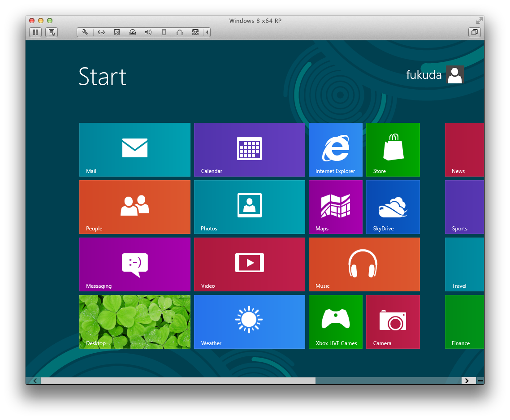
Task: Open the Store tile
Action: pyautogui.click(x=393, y=150)
